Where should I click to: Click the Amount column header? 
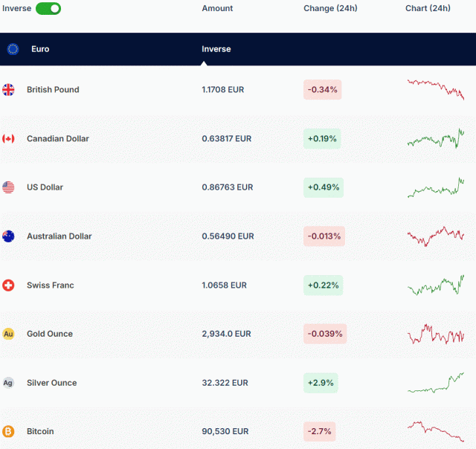[217, 8]
